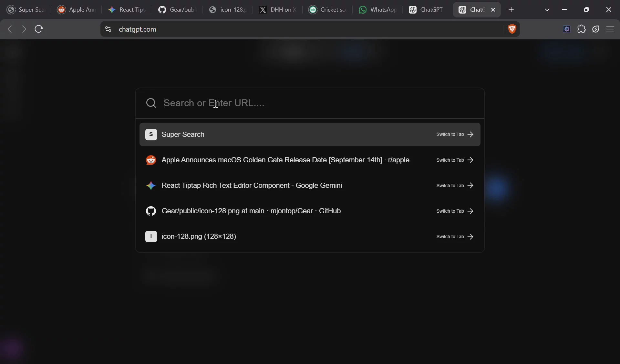Image resolution: width=620 pixels, height=364 pixels.
Task: Click the Reddit icon on Apple Announces row
Action: (151, 160)
